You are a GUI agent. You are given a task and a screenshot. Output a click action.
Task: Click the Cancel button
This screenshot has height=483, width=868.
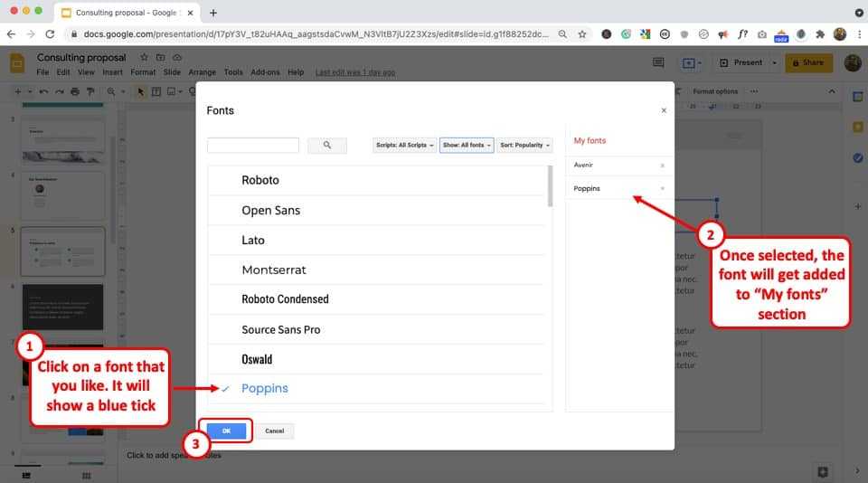click(x=274, y=431)
